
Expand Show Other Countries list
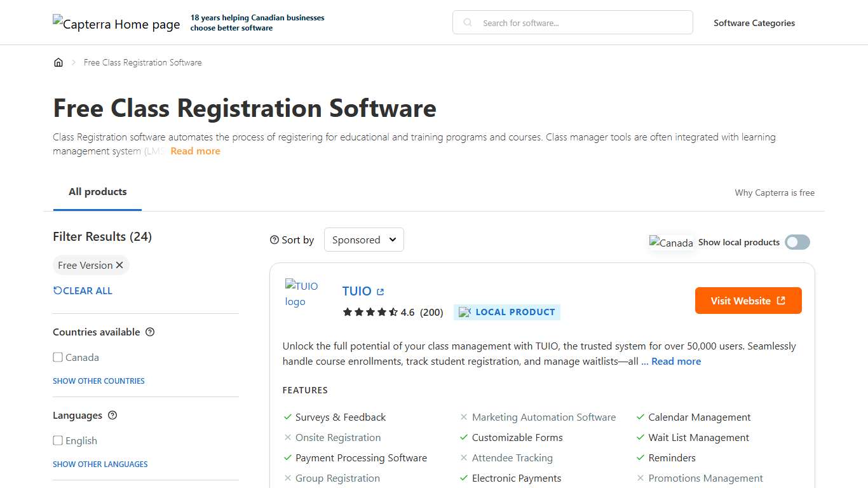pyautogui.click(x=98, y=381)
